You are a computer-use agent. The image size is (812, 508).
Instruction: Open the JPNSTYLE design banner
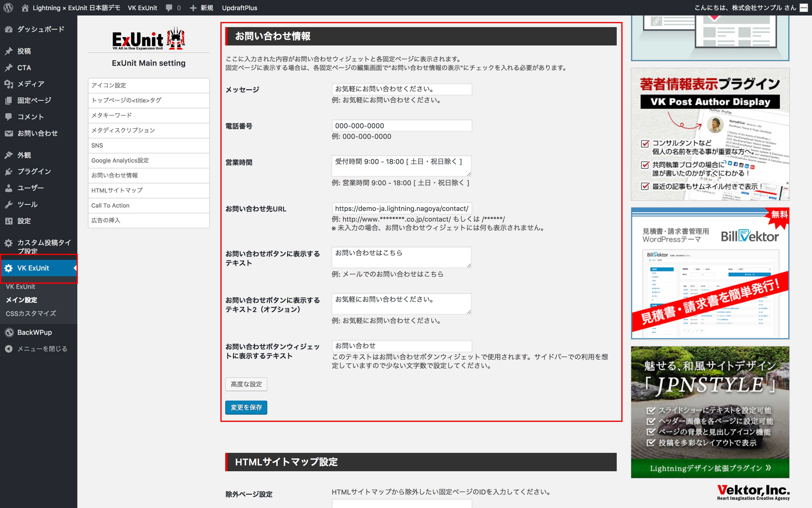point(710,412)
